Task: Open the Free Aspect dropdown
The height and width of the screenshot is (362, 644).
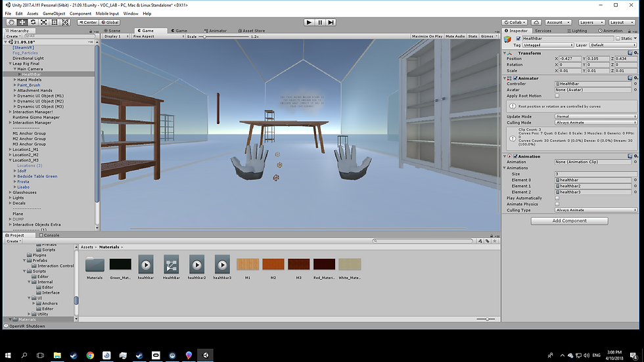Action: tap(158, 36)
